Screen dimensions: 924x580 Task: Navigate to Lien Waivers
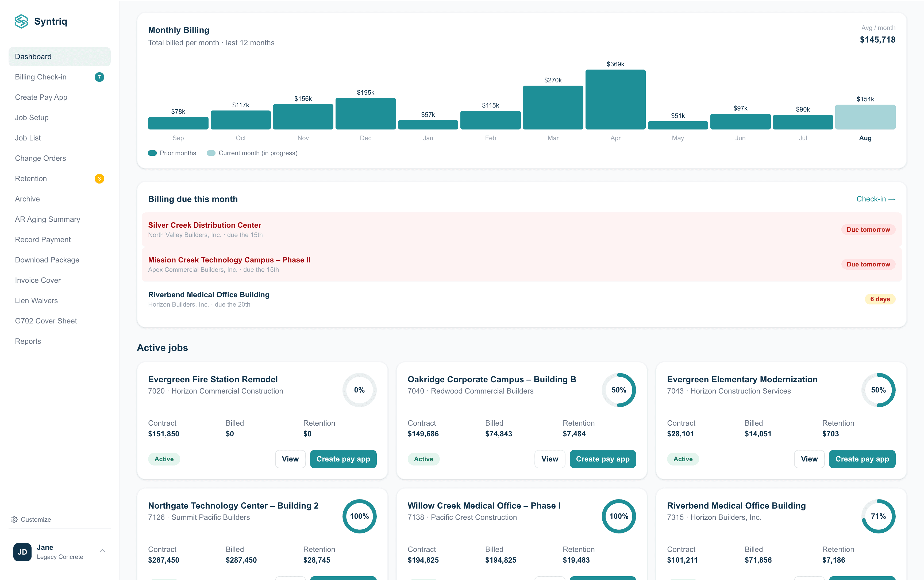[59, 301]
